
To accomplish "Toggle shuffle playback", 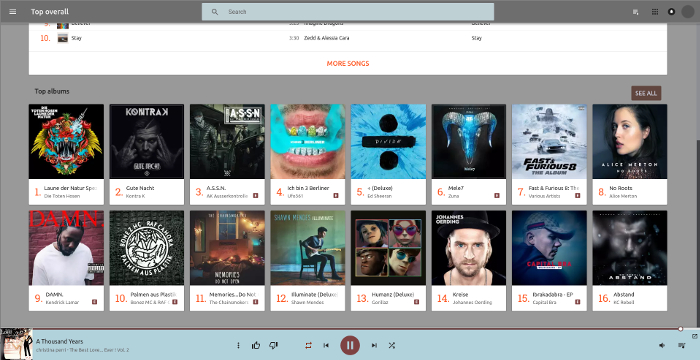I will click(x=392, y=345).
